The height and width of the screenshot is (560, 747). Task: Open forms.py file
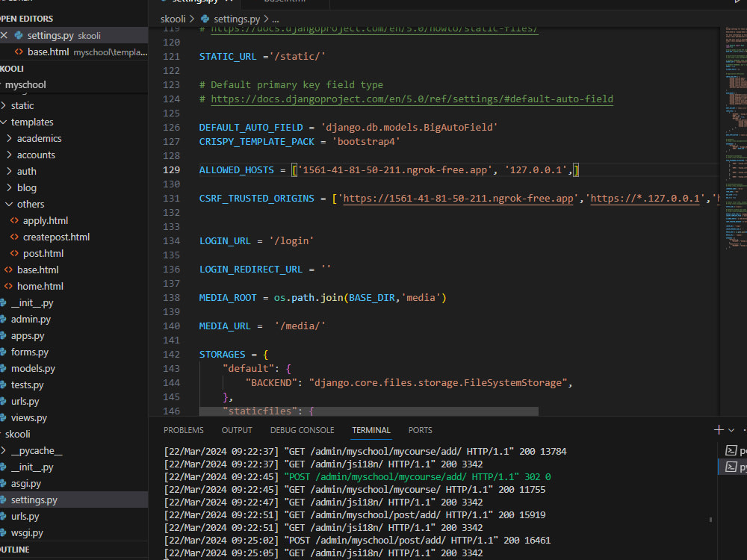74,352
